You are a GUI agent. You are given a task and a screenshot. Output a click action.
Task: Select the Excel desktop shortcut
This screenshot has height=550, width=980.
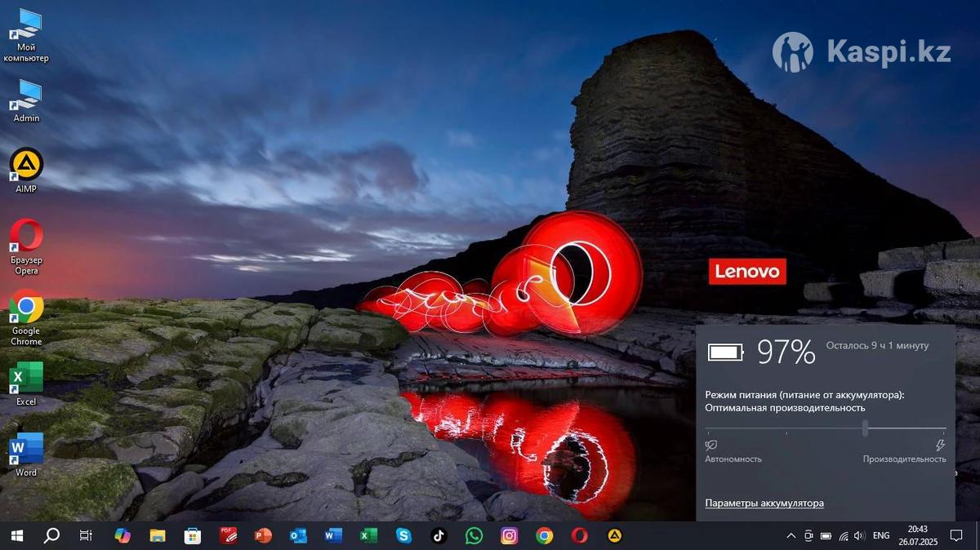coord(26,384)
